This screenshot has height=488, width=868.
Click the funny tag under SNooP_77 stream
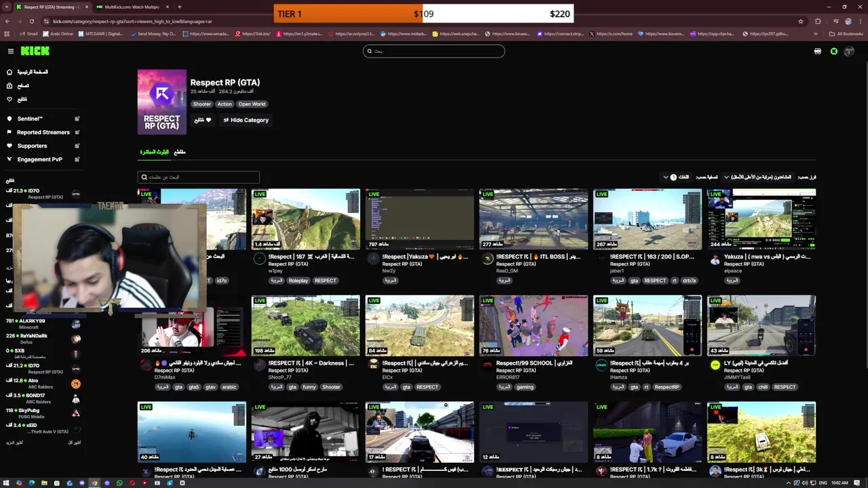309,387
